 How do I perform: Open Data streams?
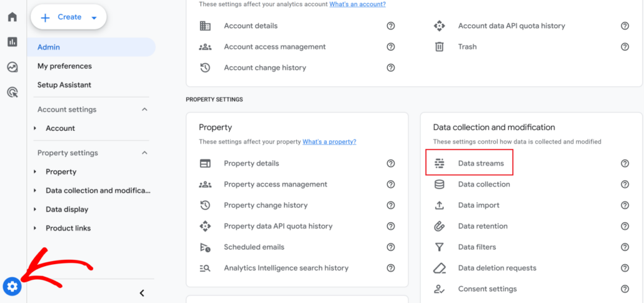pyautogui.click(x=481, y=163)
